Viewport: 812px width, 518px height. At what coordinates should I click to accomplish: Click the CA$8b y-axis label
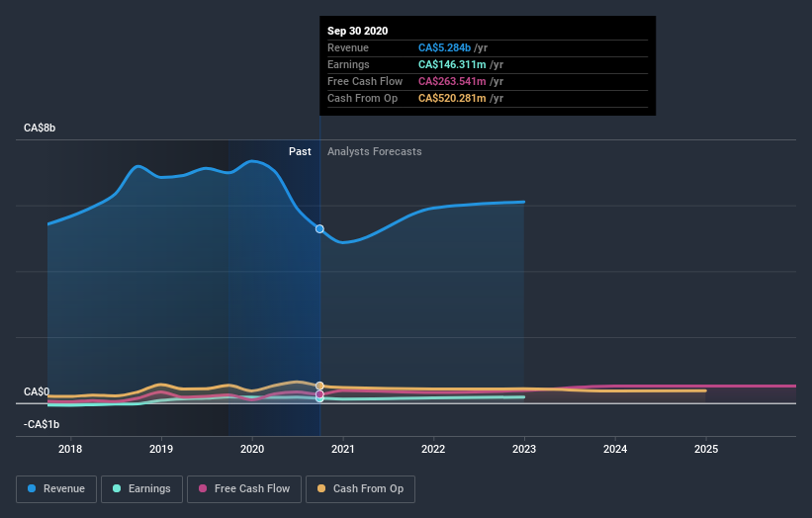[x=40, y=128]
